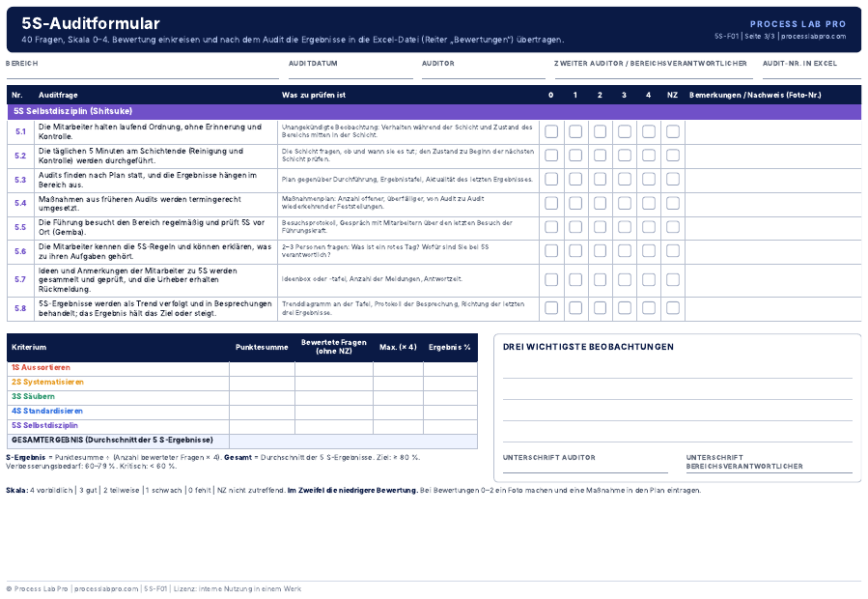This screenshot has width=868, height=599.
Task: Click the Drei wichtigste Beobachtungen heading
Action: (588, 347)
